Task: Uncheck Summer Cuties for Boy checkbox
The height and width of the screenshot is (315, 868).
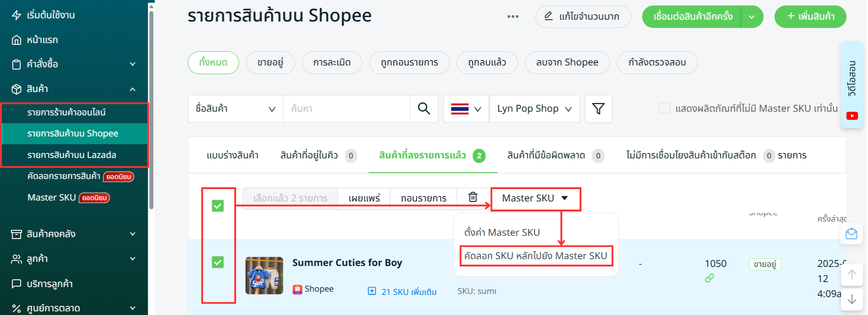Action: tap(218, 262)
